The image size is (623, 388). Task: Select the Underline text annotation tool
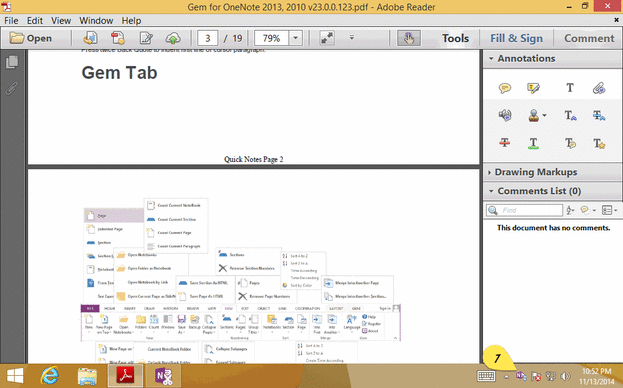click(x=533, y=143)
